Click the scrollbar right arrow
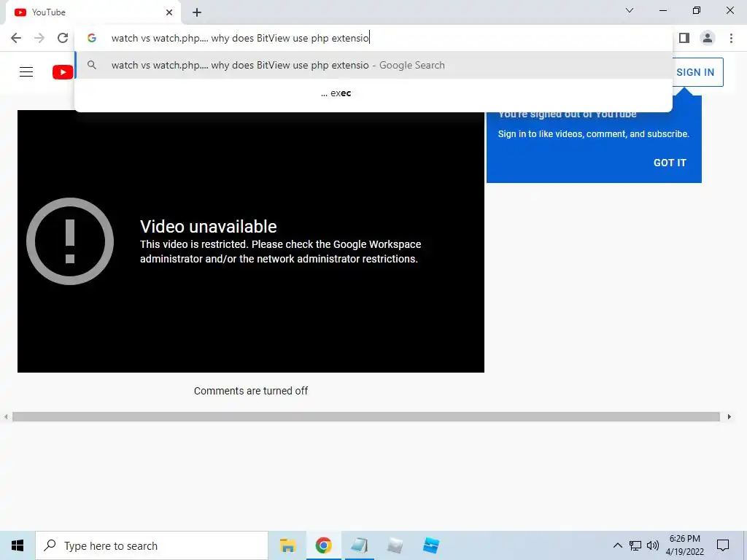 (x=729, y=416)
